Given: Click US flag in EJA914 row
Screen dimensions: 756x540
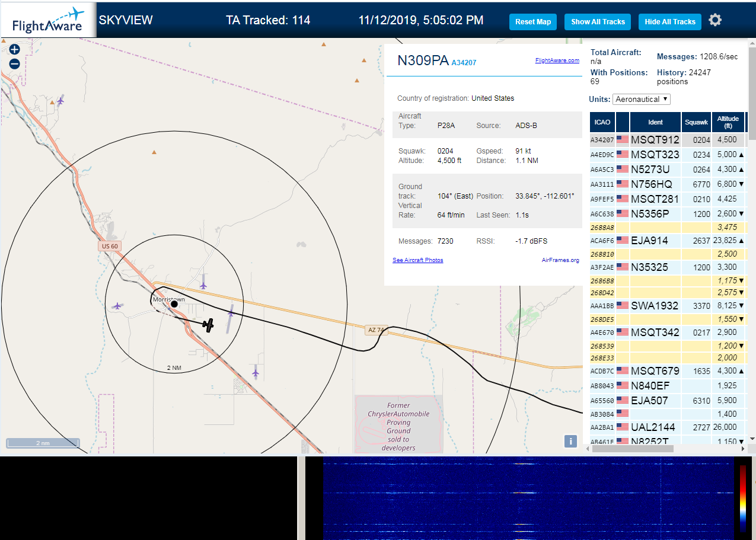Looking at the screenshot, I should (623, 240).
